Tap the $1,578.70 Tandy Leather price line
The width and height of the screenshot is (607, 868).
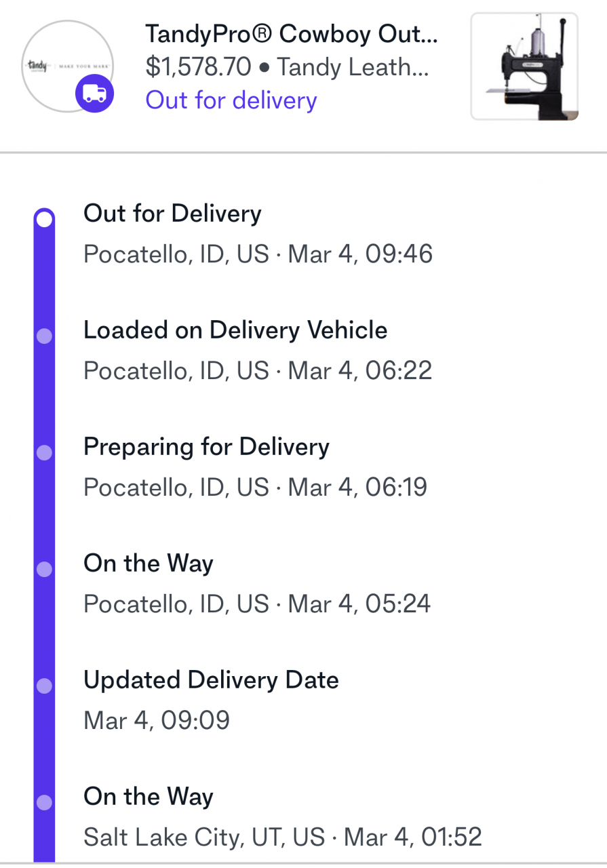pyautogui.click(x=288, y=66)
